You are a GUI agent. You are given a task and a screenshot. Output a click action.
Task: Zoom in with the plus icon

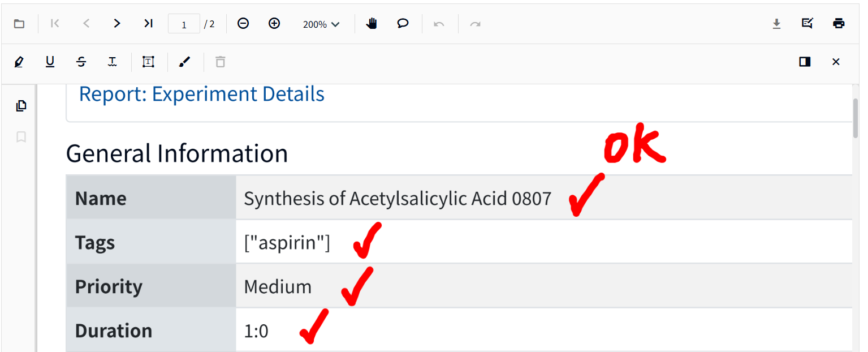tap(274, 23)
